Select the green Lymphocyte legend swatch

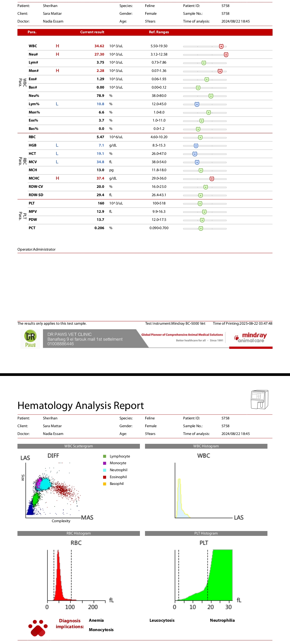(x=105, y=456)
